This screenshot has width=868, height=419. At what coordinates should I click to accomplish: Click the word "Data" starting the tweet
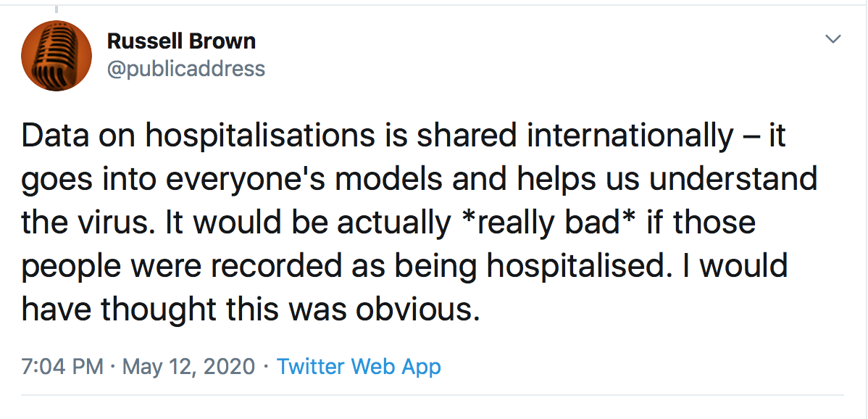(54, 136)
